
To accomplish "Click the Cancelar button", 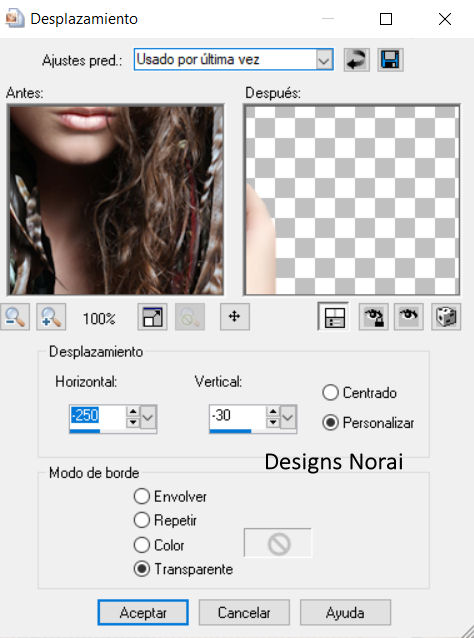I will point(244,612).
